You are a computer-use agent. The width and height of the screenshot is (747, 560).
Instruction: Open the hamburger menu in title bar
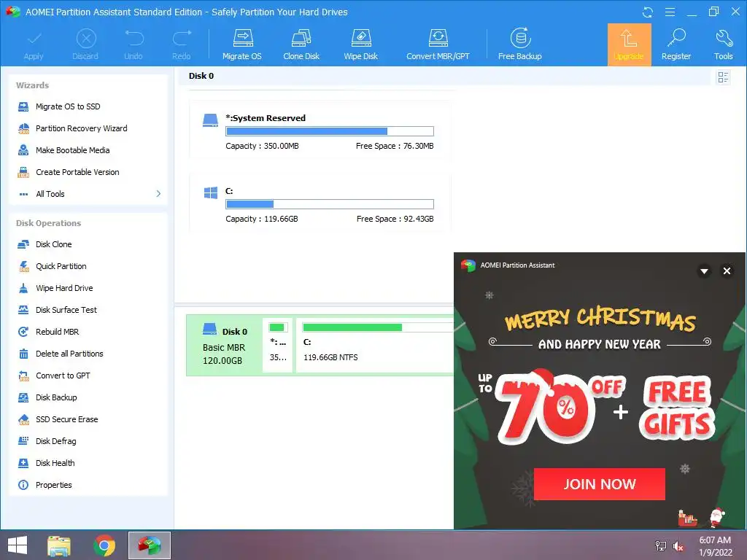[670, 12]
